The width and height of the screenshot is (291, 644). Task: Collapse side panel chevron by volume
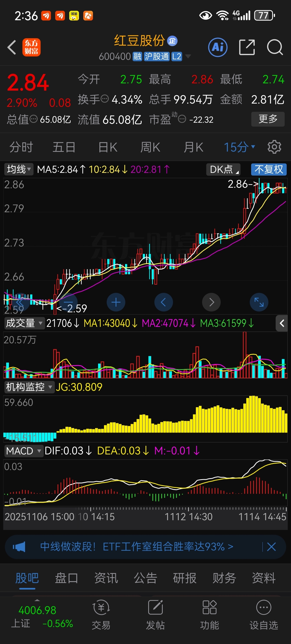click(x=282, y=323)
